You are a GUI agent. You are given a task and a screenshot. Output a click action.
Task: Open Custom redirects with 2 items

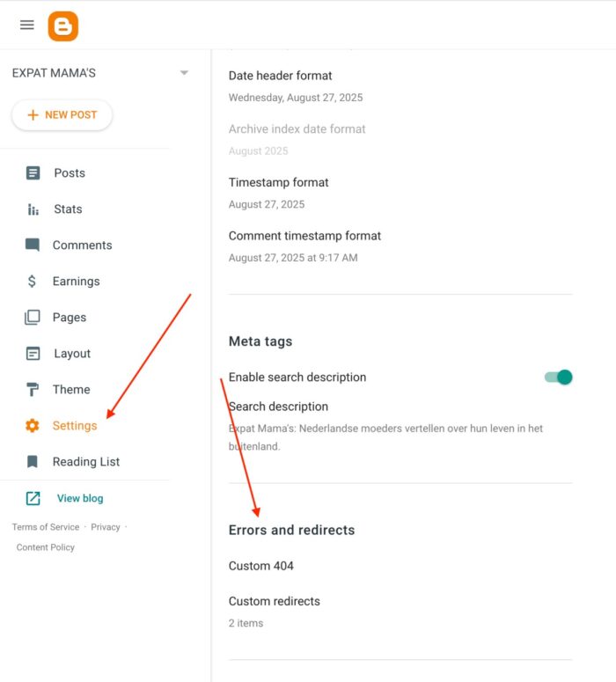click(x=274, y=602)
